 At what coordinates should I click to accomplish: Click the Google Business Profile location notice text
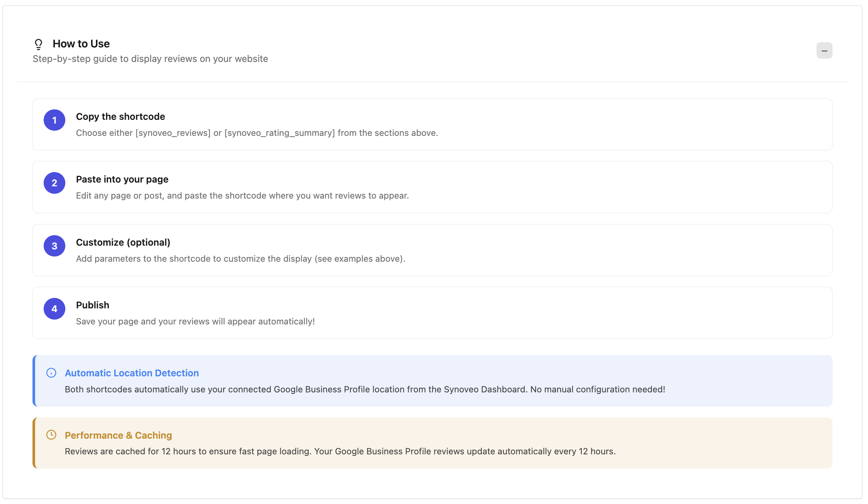[x=365, y=389]
